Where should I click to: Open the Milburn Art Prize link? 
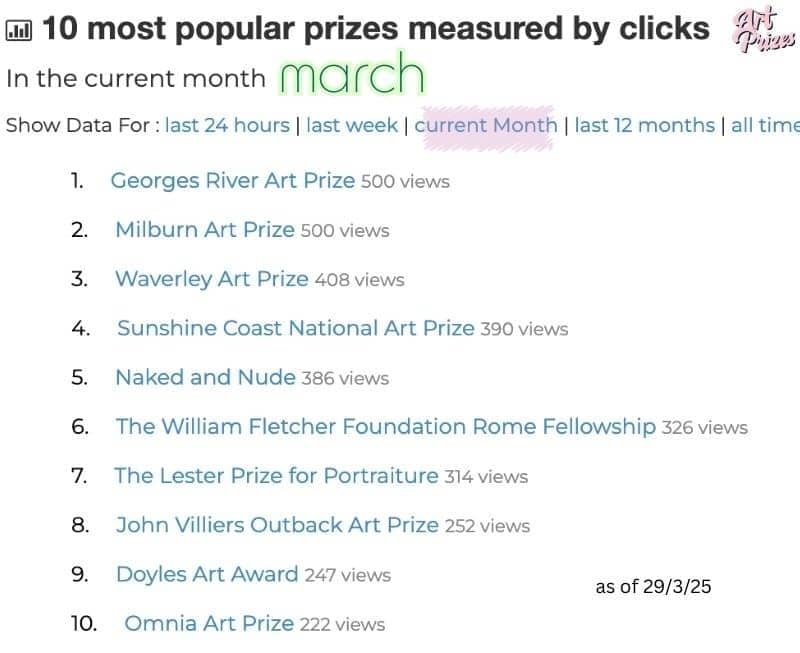(205, 230)
